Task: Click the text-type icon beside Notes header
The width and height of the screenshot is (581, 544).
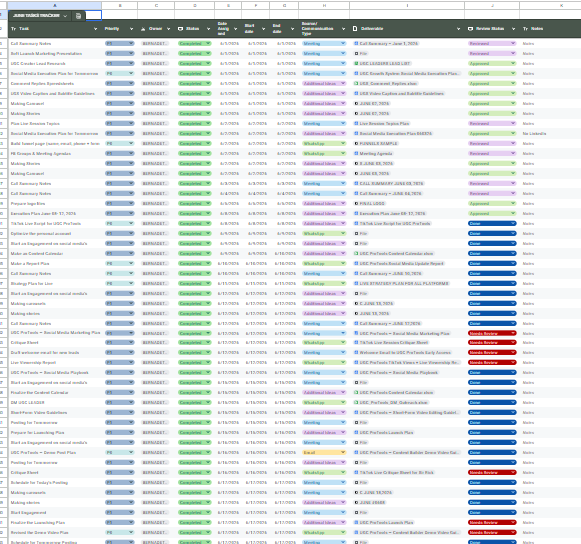Action: [525, 29]
